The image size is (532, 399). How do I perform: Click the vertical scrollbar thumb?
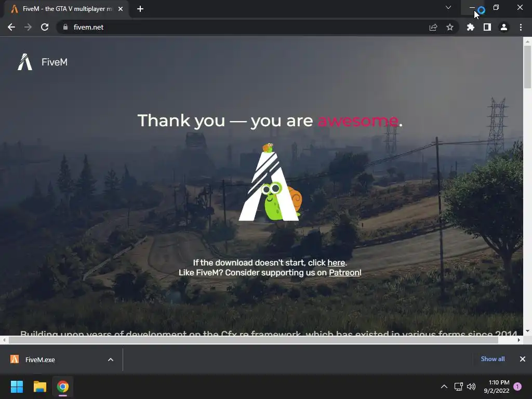point(527,67)
